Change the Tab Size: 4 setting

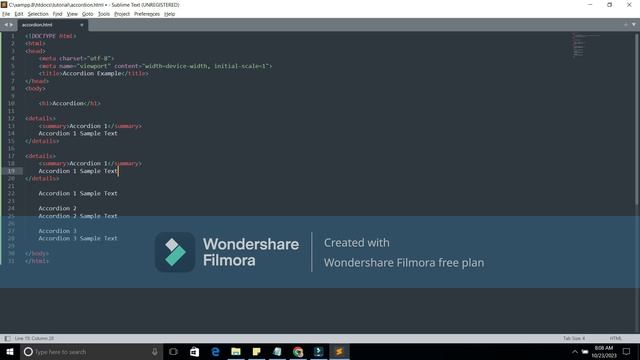point(574,338)
